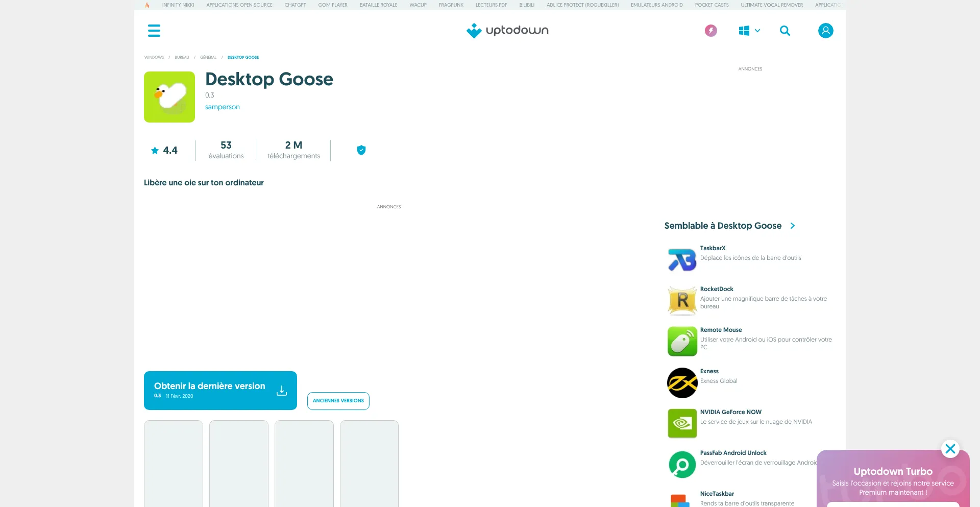
Task: Open the first screenshot thumbnail
Action: pyautogui.click(x=174, y=462)
